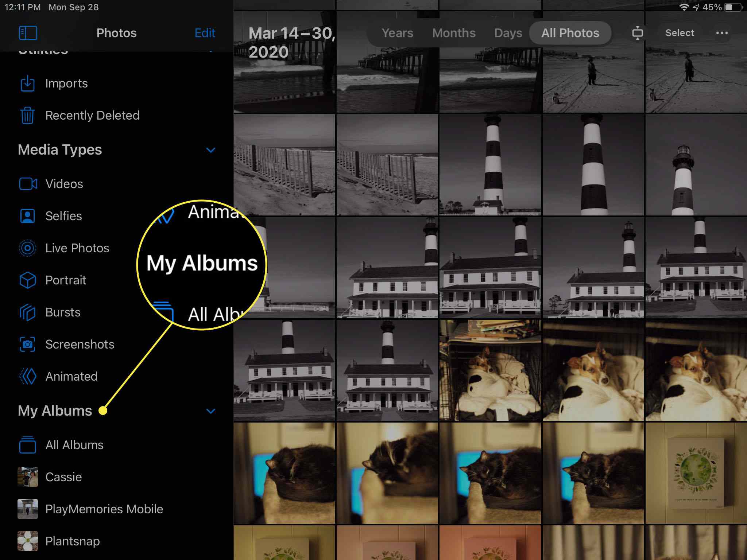Open the Cassie album thumbnail
Viewport: 747px width, 560px height.
(x=28, y=477)
